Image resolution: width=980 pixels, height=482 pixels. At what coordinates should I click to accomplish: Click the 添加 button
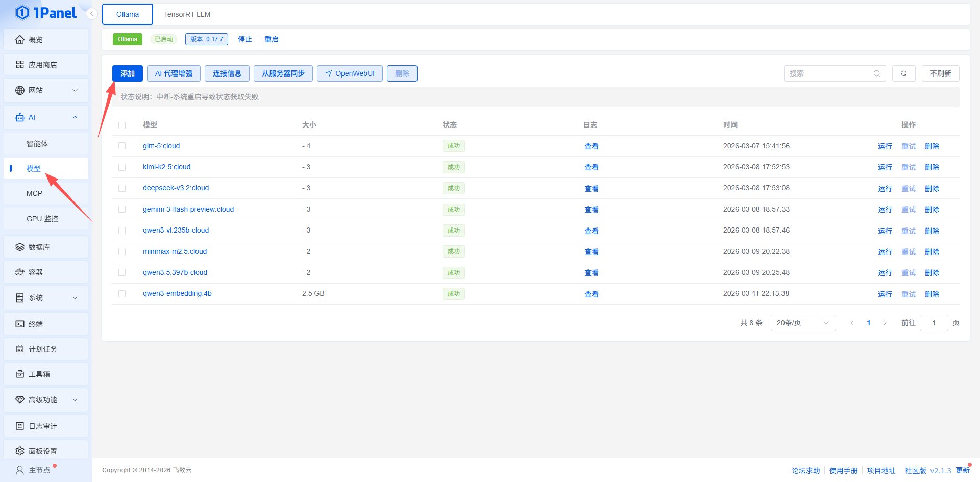pos(128,73)
